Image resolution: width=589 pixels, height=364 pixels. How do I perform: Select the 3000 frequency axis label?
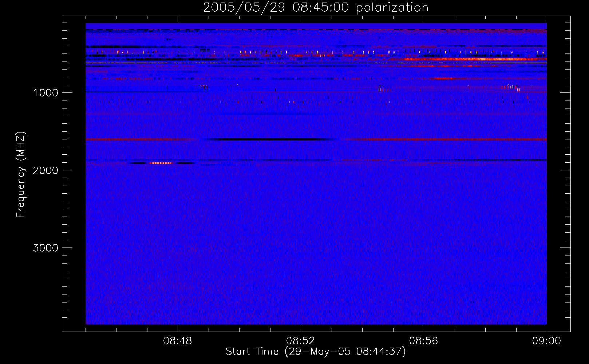point(46,248)
